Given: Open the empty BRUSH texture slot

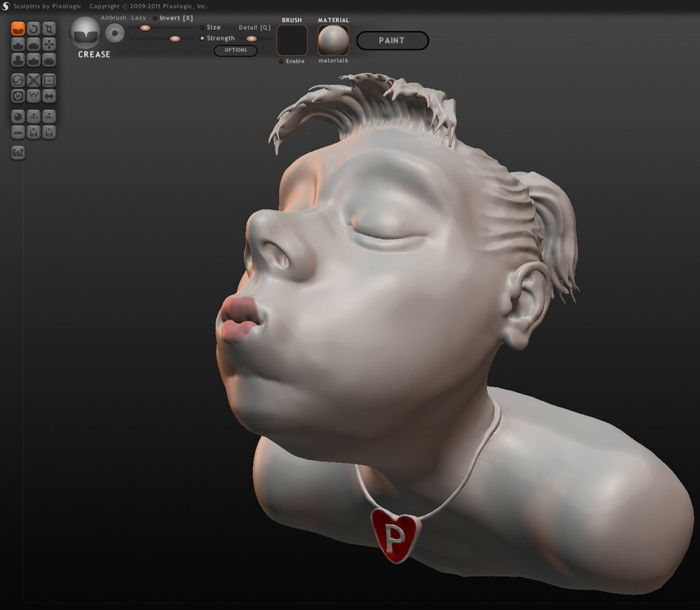Looking at the screenshot, I should 292,40.
